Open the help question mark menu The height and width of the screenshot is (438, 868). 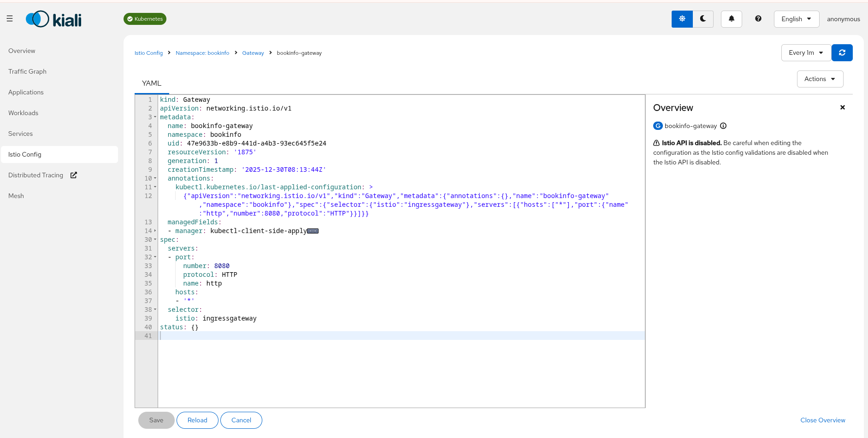[x=758, y=19]
